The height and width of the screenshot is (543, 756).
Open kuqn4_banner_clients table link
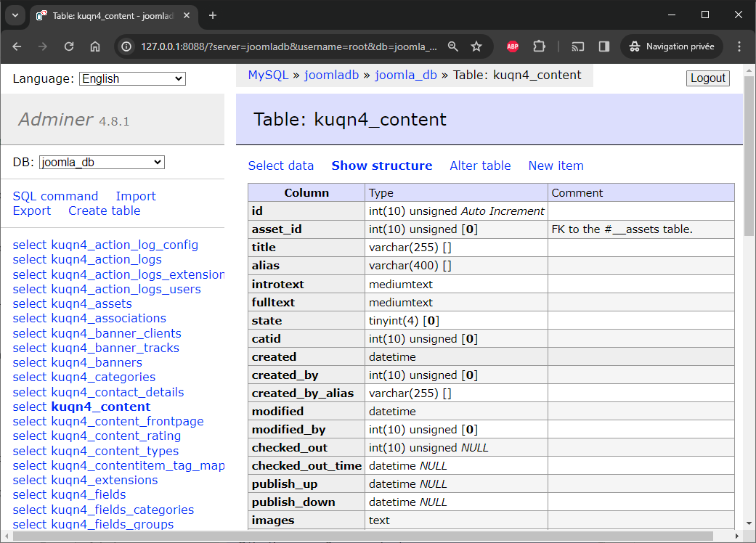(116, 333)
